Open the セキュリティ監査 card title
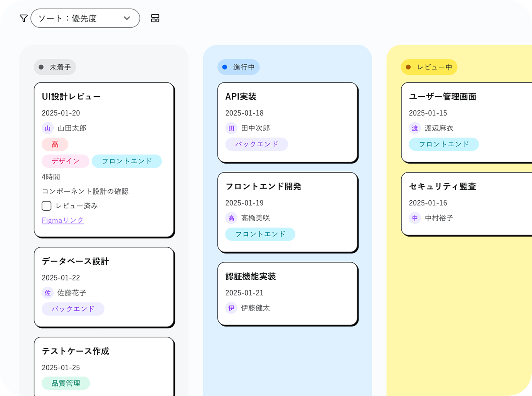This screenshot has width=532, height=396. (x=443, y=186)
